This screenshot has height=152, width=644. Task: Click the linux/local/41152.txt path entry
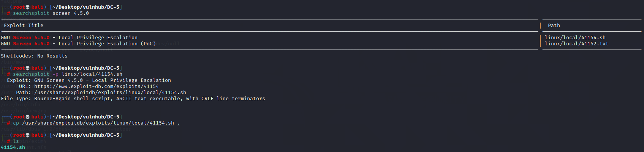577,44
